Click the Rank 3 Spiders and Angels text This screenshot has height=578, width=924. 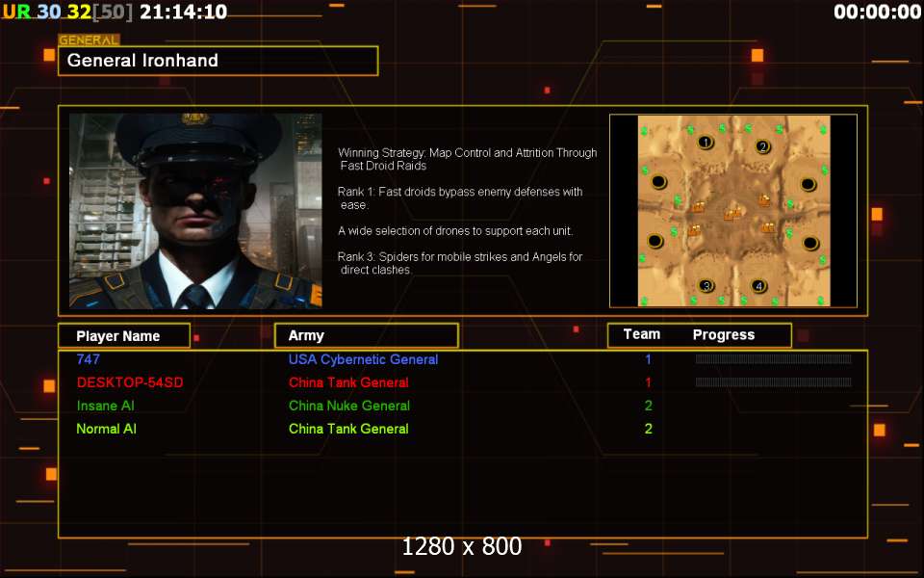460,263
